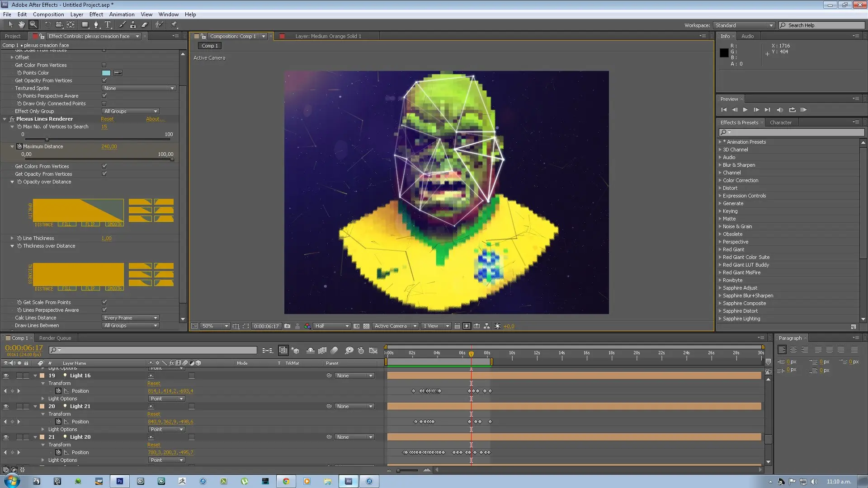Expand the Blur & Sharpen category
Screen dimensions: 868x488
[720, 165]
